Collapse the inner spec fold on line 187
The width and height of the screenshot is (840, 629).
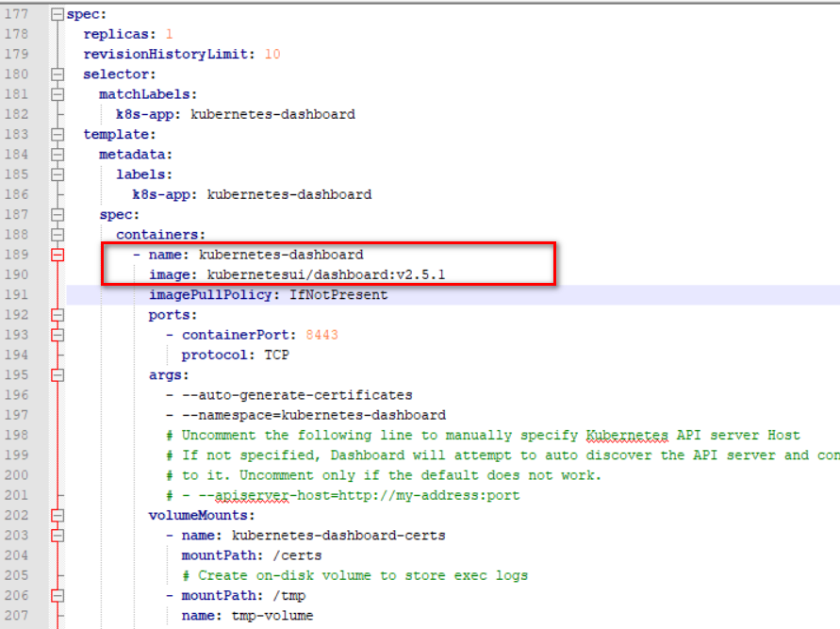point(58,215)
